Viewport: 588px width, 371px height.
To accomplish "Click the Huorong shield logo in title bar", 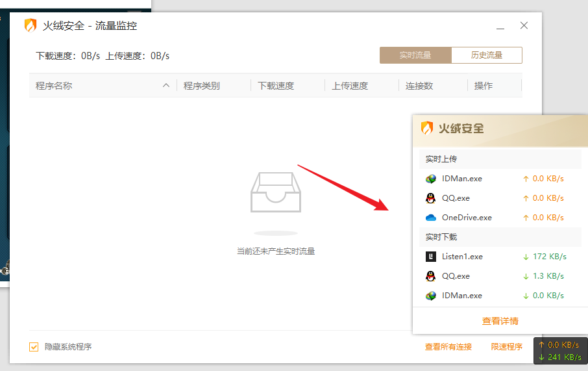I will tap(31, 26).
